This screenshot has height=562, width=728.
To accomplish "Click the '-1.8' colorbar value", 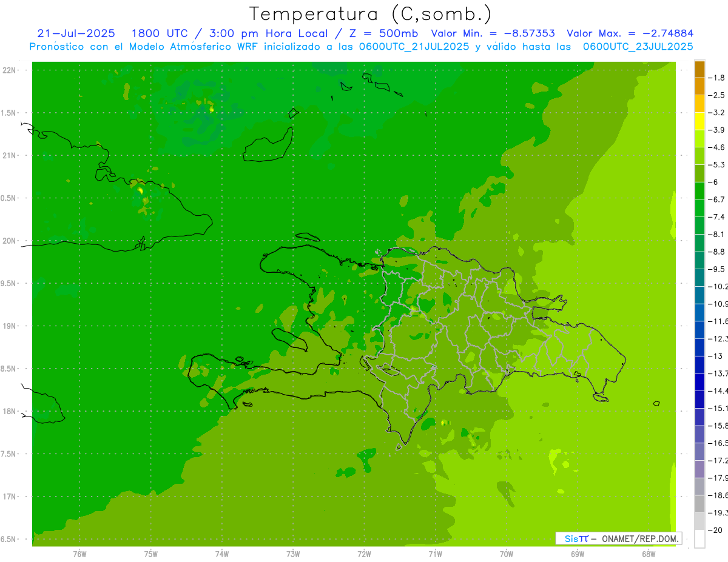I will pyautogui.click(x=716, y=78).
